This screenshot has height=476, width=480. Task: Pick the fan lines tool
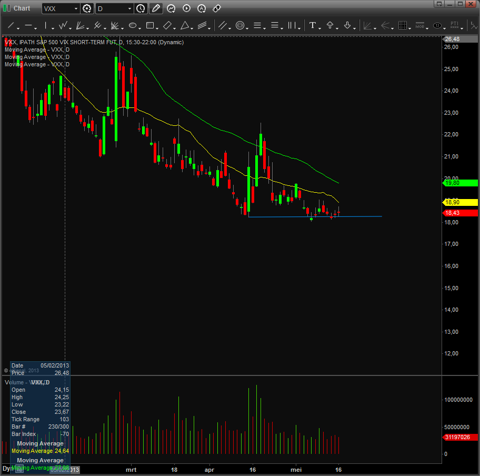(80, 25)
